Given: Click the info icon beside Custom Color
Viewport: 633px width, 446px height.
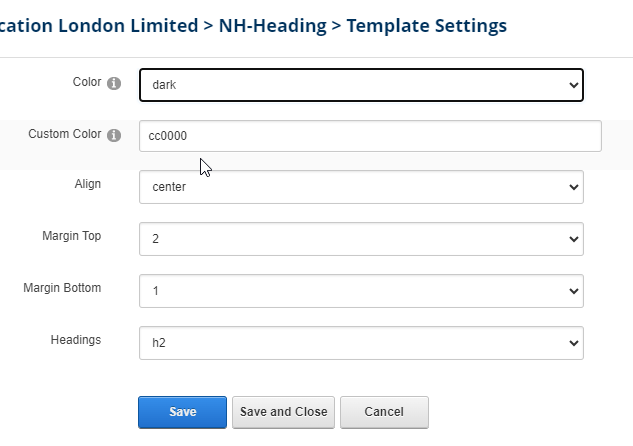Looking at the screenshot, I should point(114,135).
